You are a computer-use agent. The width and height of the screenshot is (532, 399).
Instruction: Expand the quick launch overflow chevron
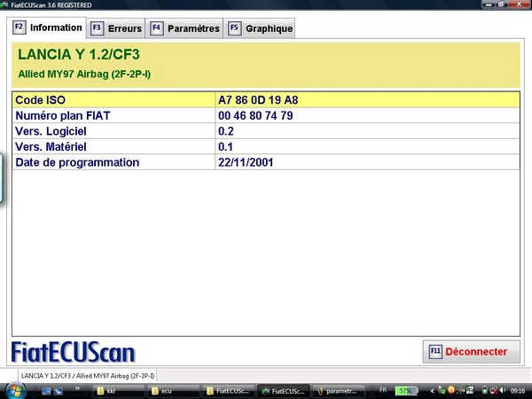[x=77, y=388]
